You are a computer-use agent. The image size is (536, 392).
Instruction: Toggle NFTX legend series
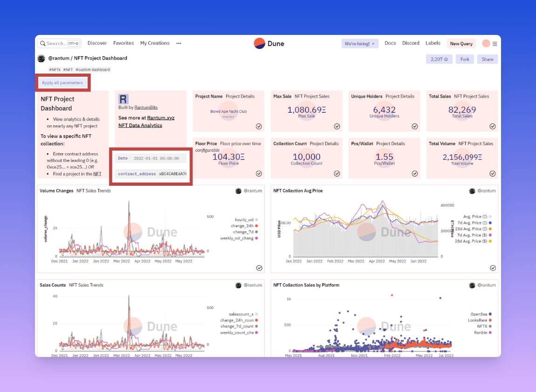point(484,326)
